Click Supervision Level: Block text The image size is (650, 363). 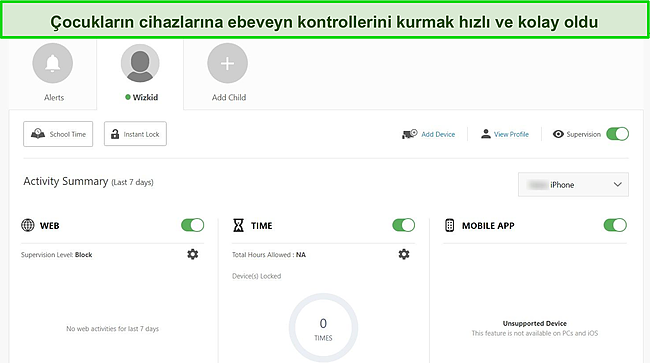(x=56, y=254)
